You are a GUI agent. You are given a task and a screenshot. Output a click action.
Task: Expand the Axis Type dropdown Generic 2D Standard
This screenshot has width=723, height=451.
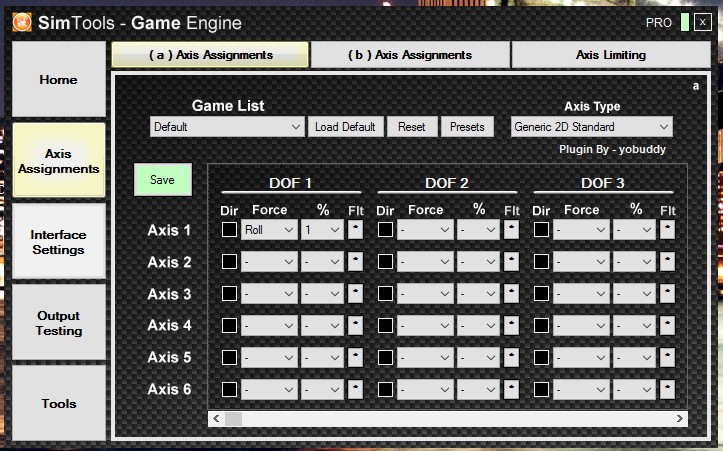(592, 127)
